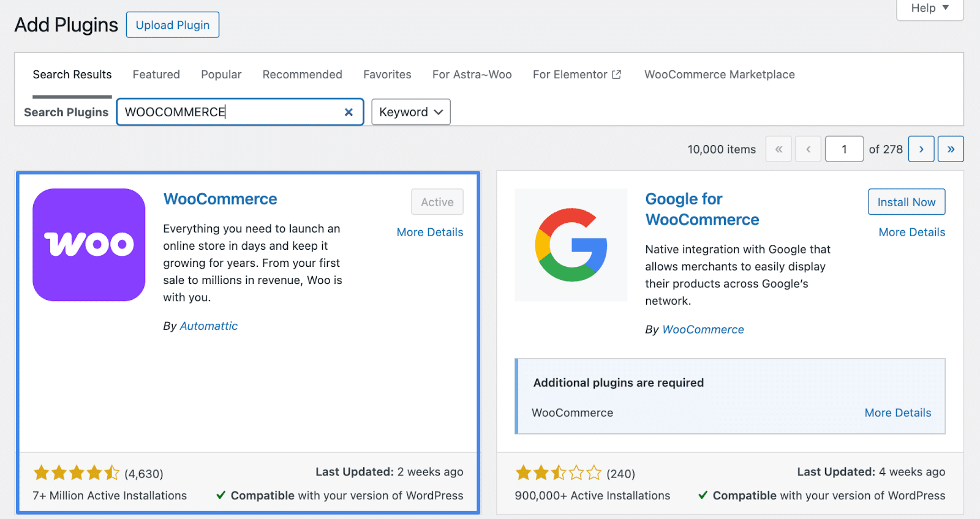This screenshot has width=980, height=519.
Task: Click the '10,000 items' count text
Action: [x=722, y=149]
